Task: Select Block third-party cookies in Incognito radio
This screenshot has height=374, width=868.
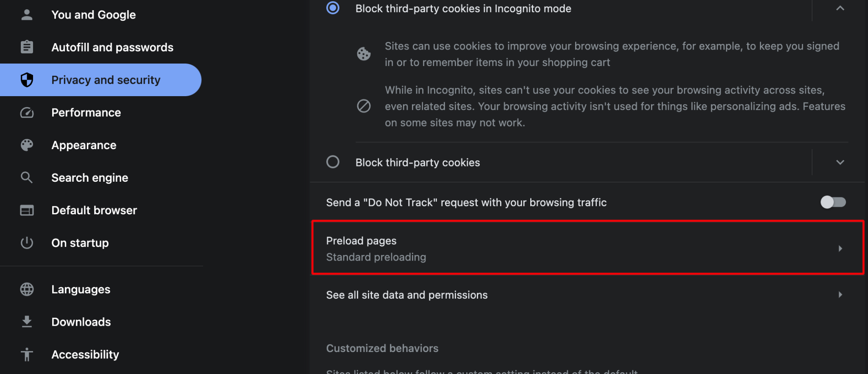Action: tap(333, 8)
